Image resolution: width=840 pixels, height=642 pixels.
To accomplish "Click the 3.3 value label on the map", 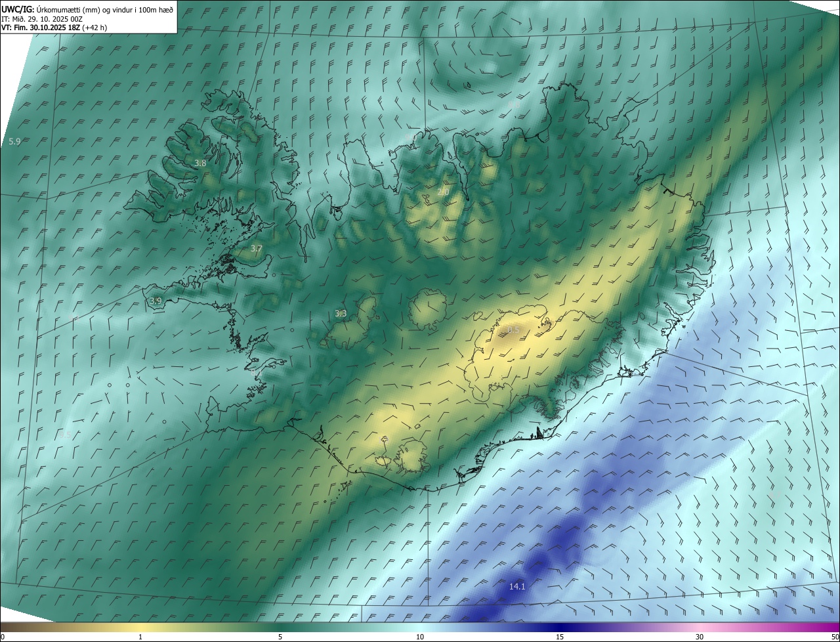I will (x=341, y=314).
